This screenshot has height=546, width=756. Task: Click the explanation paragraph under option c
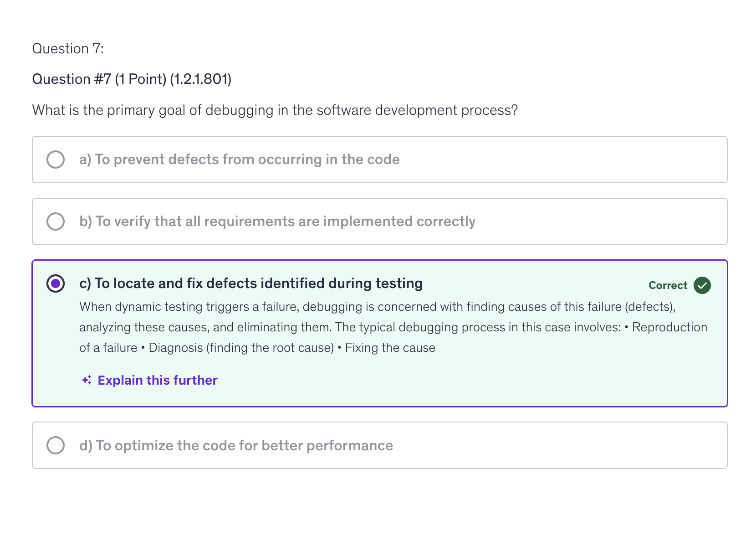(x=392, y=327)
